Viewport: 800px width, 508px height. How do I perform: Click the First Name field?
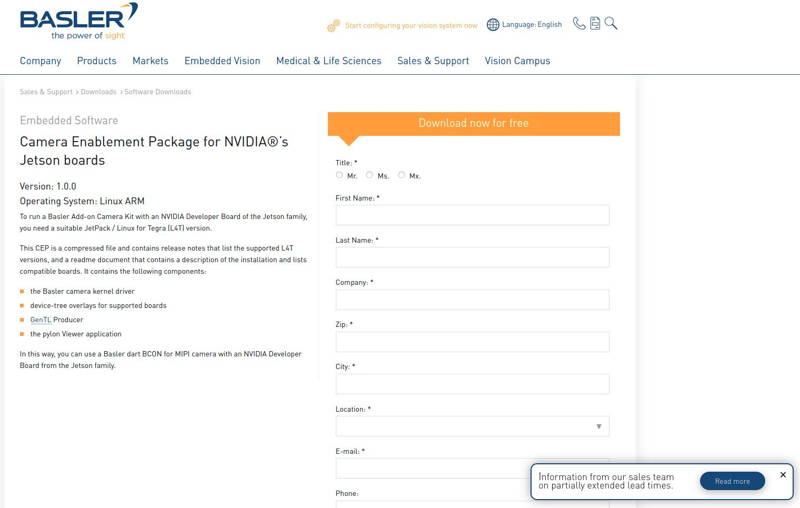pos(472,215)
